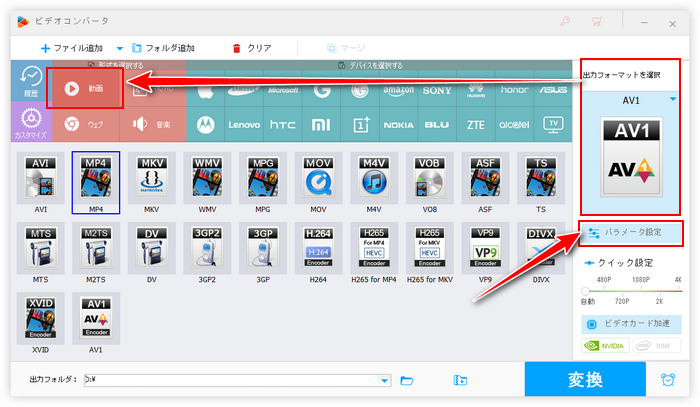Select the DV format icon

pyautogui.click(x=151, y=248)
